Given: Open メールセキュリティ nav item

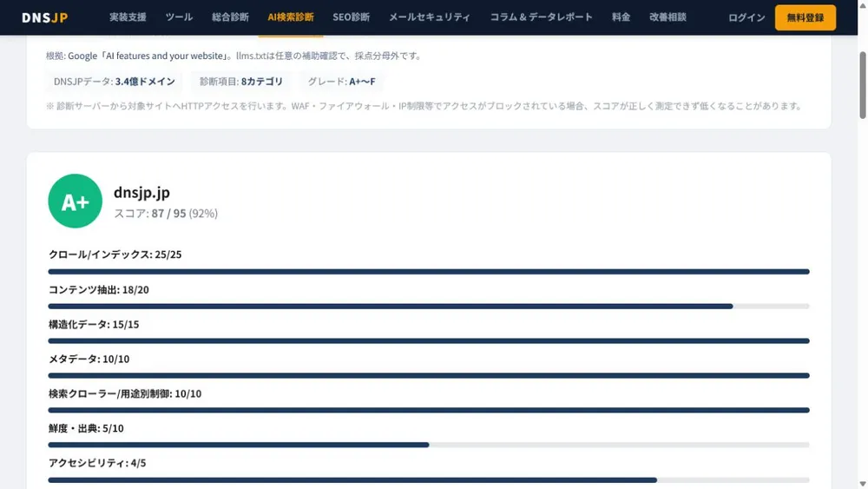Looking at the screenshot, I should (430, 17).
